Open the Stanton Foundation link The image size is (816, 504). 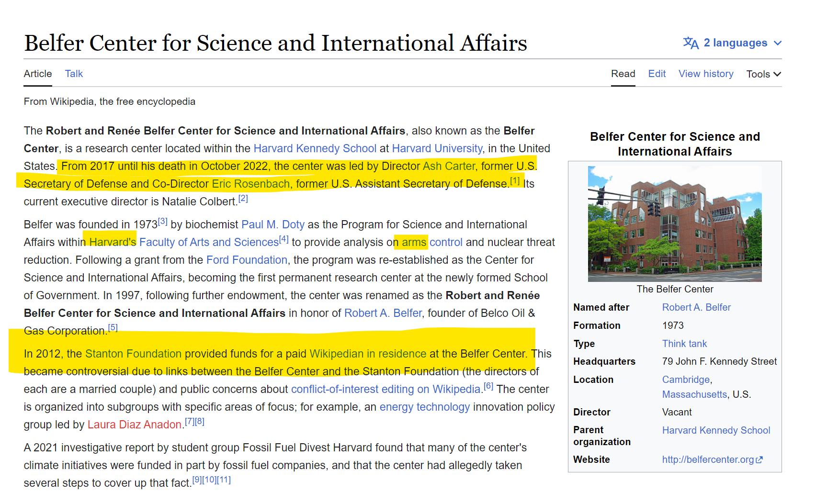point(133,354)
